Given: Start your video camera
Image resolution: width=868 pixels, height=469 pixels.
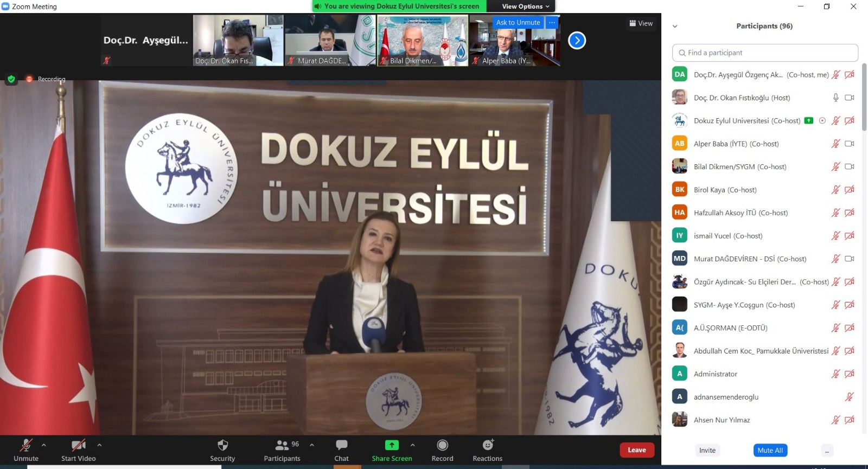Looking at the screenshot, I should click(x=78, y=446).
